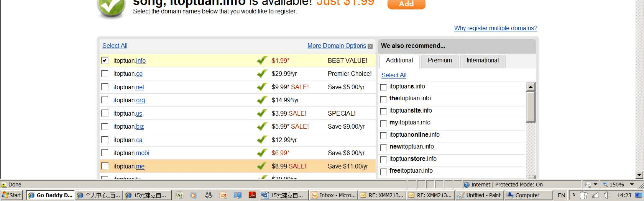
Task: Check the itoptuan.net domain checkbox
Action: click(105, 87)
